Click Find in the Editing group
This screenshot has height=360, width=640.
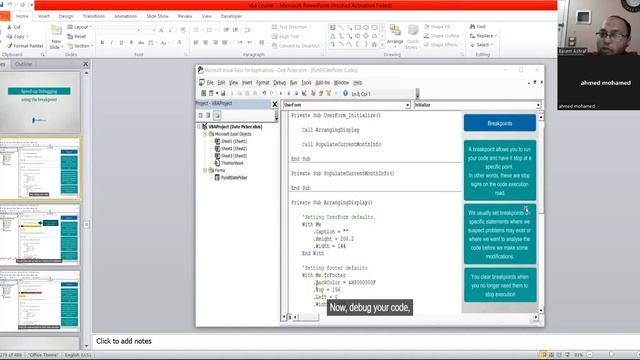[x=478, y=27]
